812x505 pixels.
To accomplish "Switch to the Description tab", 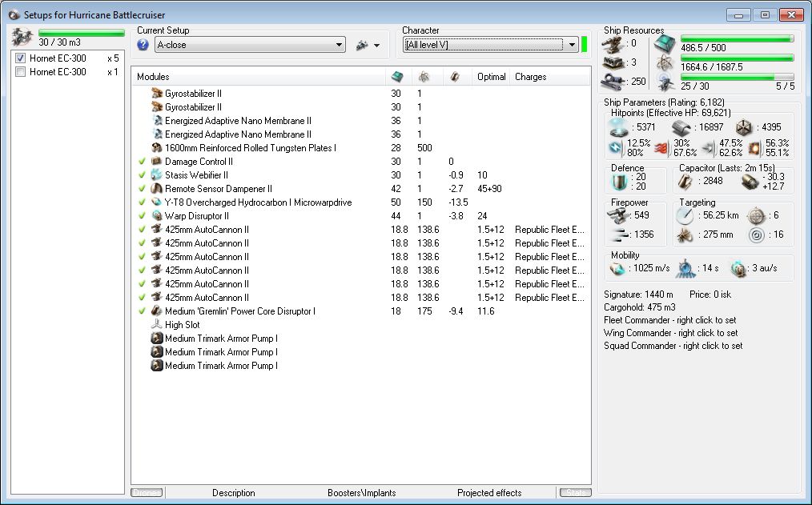I will 234,492.
